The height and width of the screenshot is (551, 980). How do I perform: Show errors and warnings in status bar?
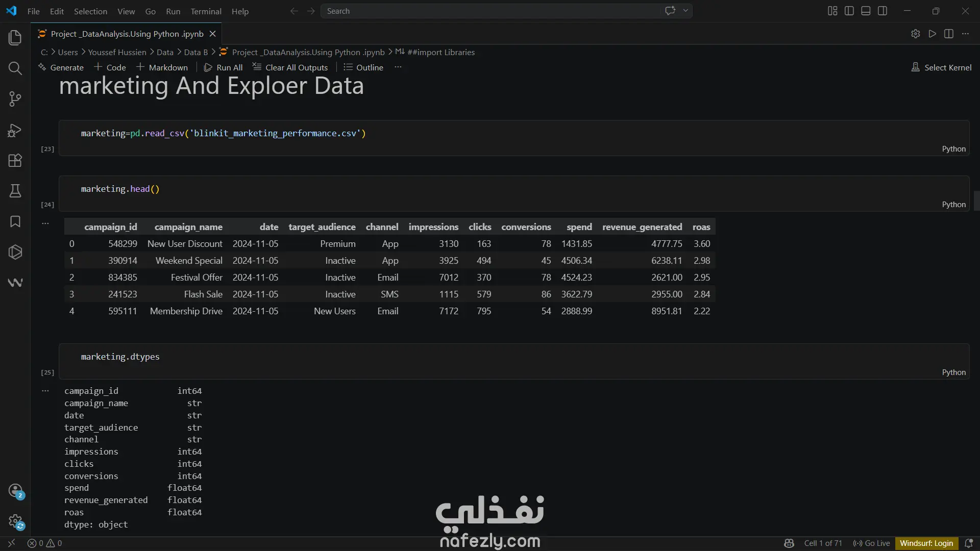point(44,543)
